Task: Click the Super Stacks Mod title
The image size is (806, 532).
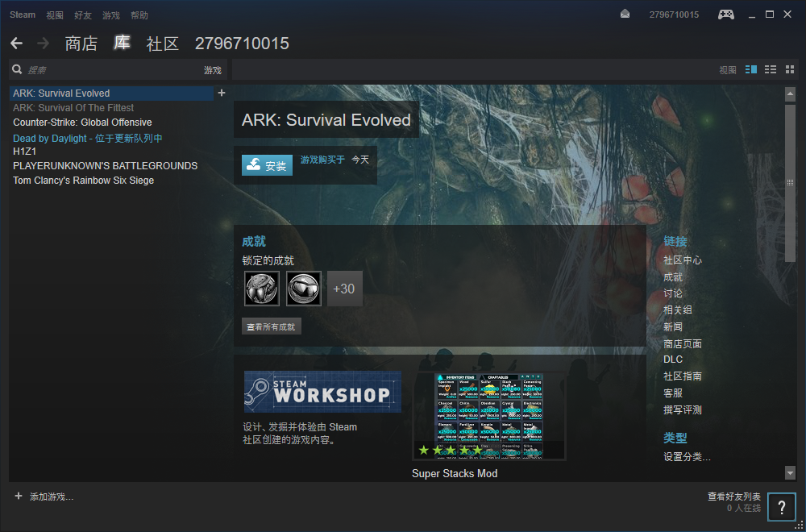Action: (x=455, y=473)
